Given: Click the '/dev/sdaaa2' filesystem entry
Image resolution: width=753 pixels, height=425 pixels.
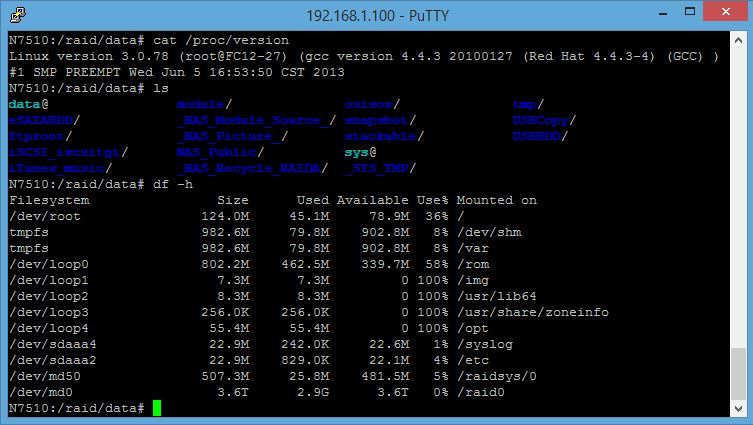Looking at the screenshot, I should coord(52,360).
